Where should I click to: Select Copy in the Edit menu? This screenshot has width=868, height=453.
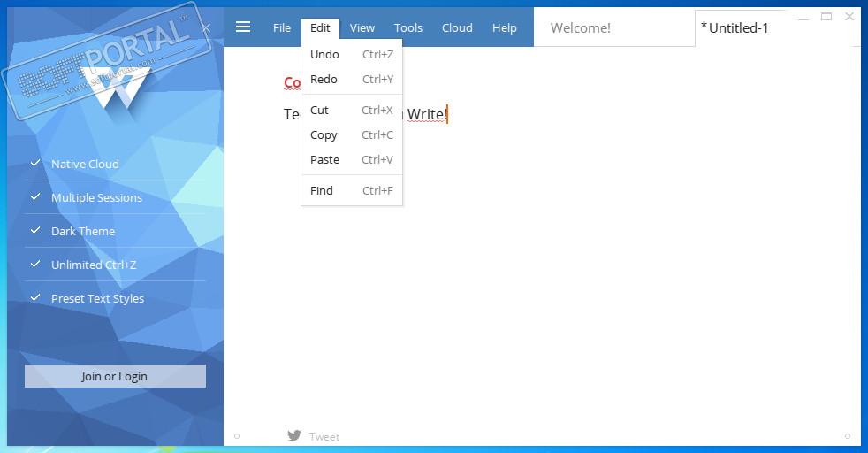click(352, 135)
